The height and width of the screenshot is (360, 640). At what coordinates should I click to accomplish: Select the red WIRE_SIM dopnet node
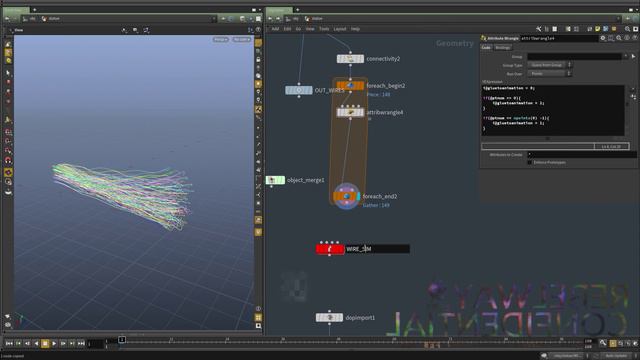click(330, 249)
